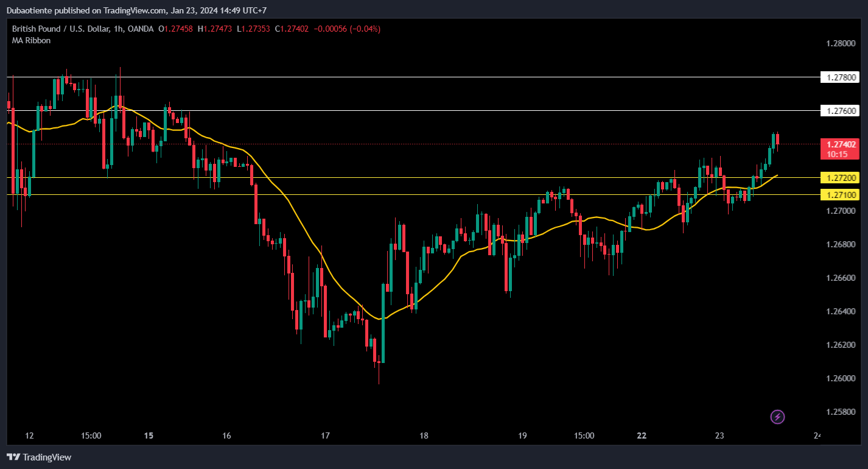The image size is (868, 469).
Task: Click the 1.26400 price axis value
Action: [840, 312]
